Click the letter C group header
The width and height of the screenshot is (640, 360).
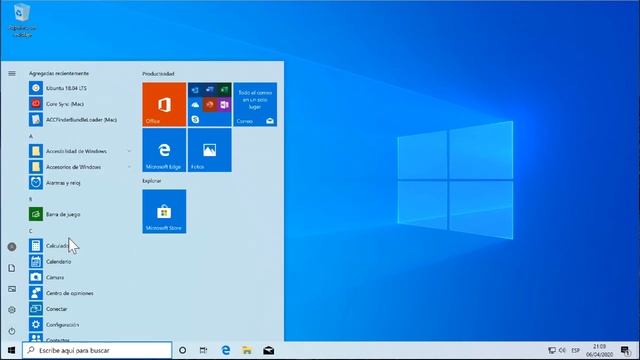click(31, 231)
